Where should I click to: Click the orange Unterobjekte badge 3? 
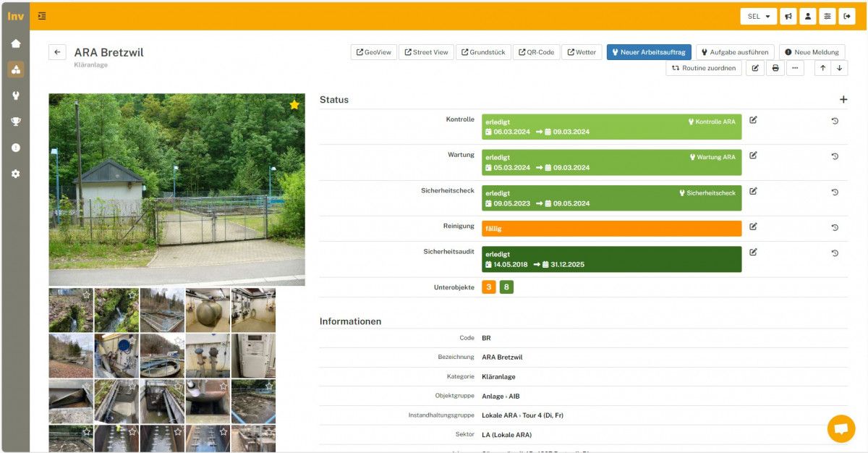click(x=489, y=287)
